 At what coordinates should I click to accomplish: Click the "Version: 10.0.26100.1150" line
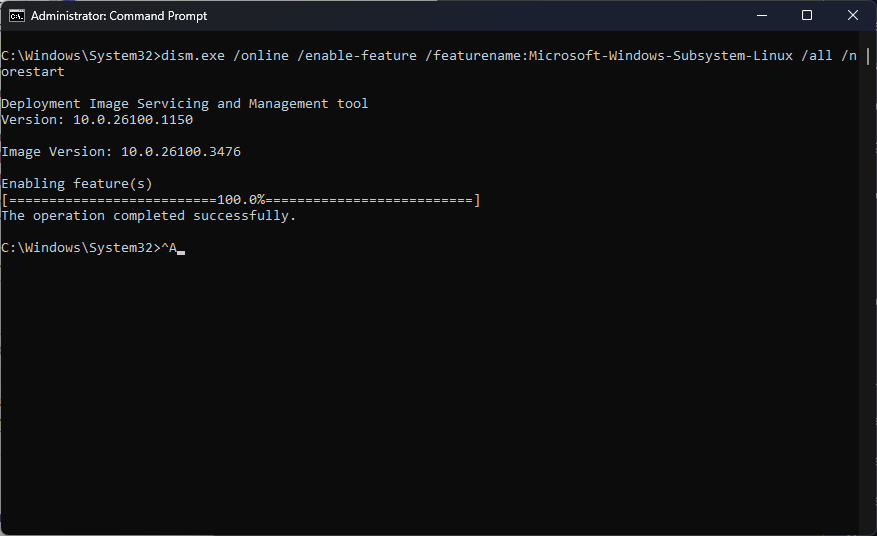(x=97, y=120)
